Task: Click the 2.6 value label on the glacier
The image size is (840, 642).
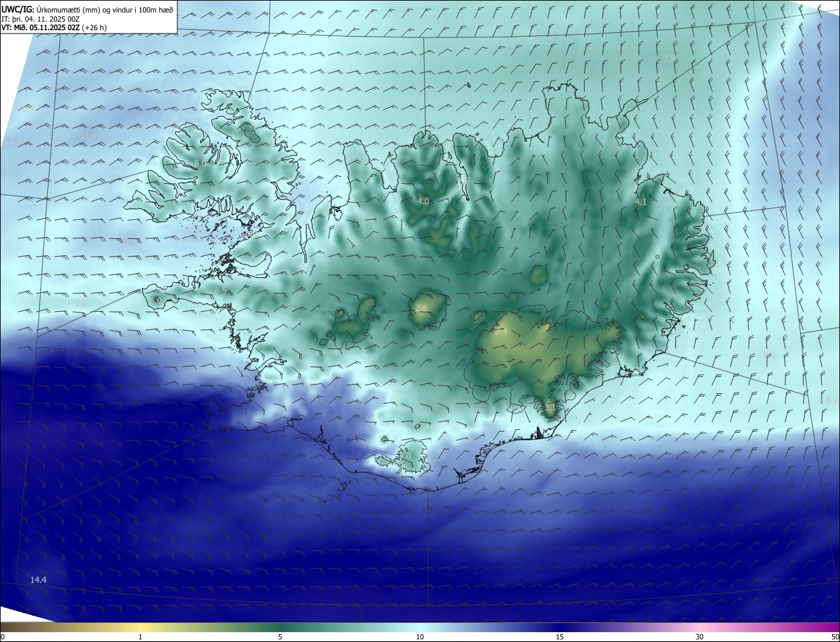Action: 421,308
